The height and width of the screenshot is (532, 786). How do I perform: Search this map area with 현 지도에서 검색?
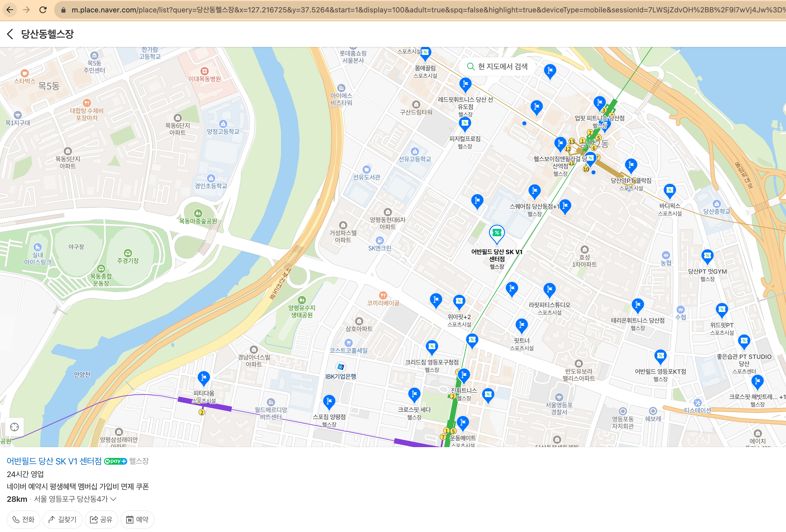497,66
